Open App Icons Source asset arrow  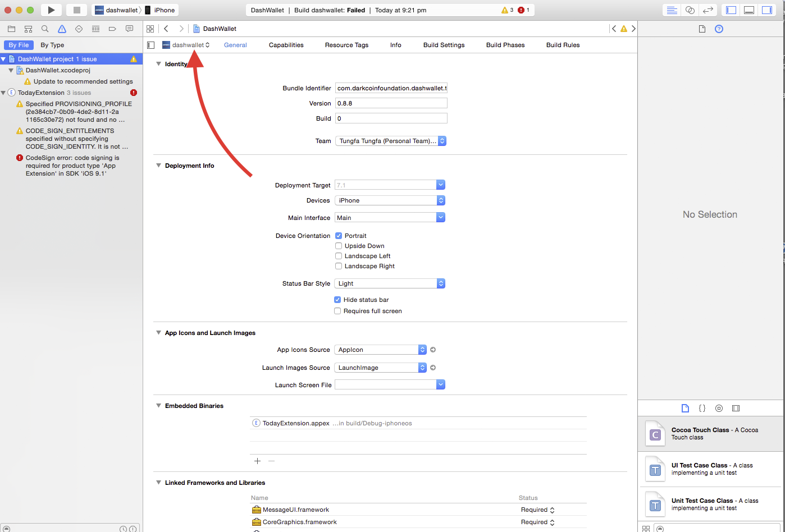[433, 350]
